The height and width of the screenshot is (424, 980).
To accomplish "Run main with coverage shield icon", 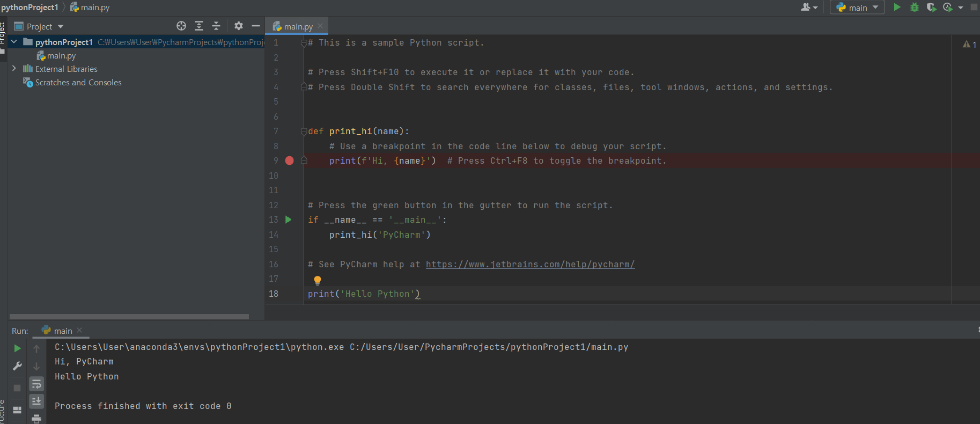I will (x=931, y=7).
